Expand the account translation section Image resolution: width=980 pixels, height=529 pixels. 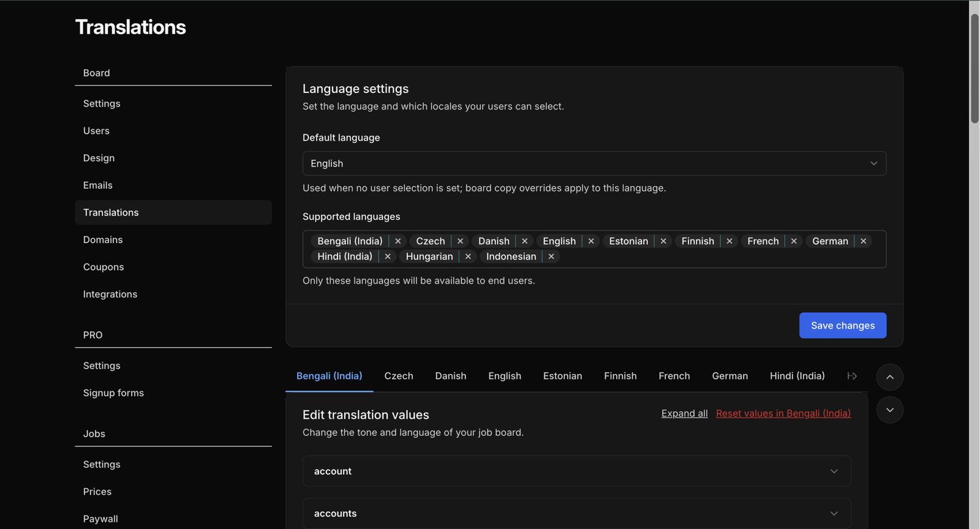point(576,471)
